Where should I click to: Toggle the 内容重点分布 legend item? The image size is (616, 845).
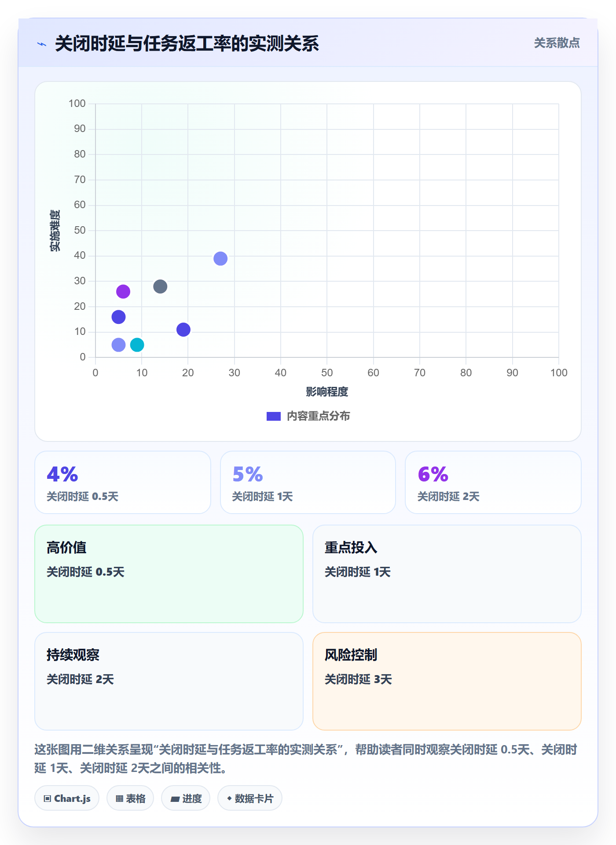point(308,416)
